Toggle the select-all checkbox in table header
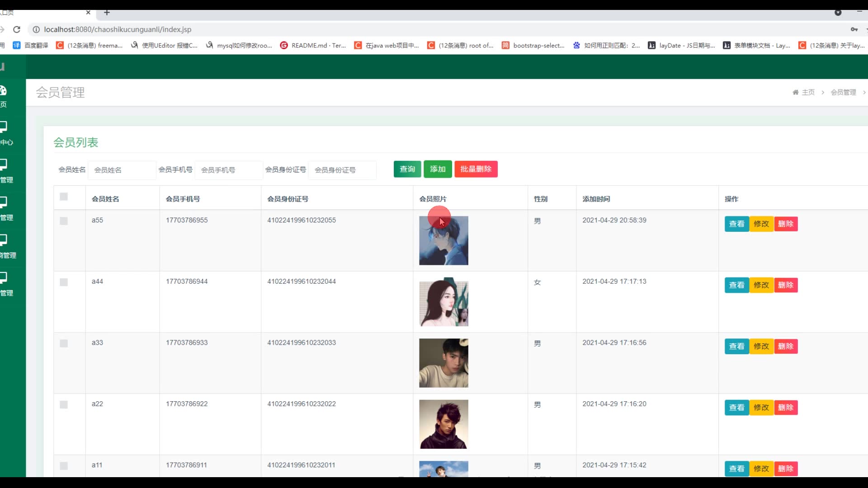The image size is (868, 488). point(64,197)
